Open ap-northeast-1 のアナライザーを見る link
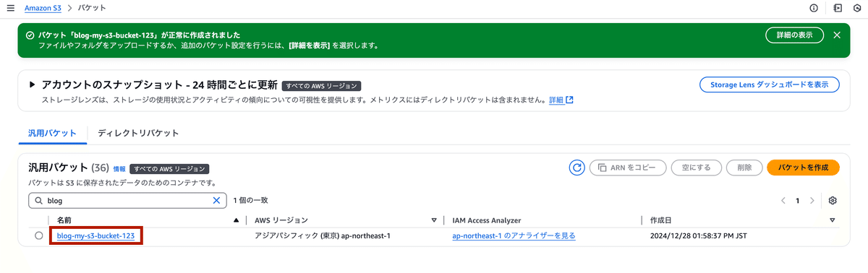The width and height of the screenshot is (868, 273). pyautogui.click(x=514, y=235)
